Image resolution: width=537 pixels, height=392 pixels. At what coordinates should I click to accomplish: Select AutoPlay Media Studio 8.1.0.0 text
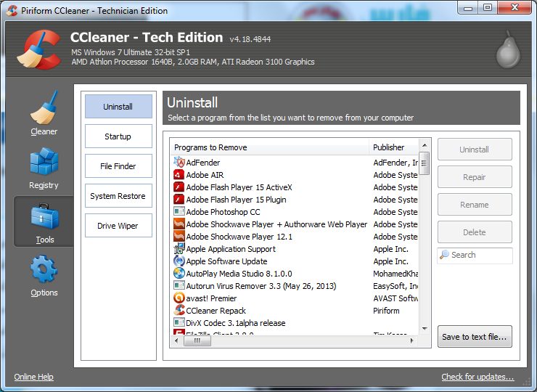[x=239, y=274]
